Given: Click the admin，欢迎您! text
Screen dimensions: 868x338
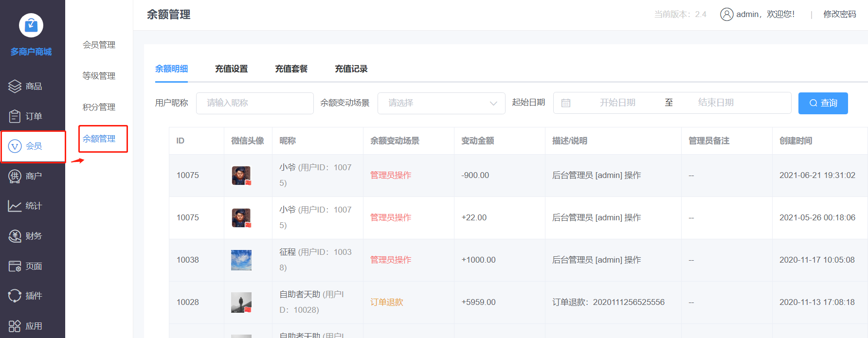Looking at the screenshot, I should (765, 14).
